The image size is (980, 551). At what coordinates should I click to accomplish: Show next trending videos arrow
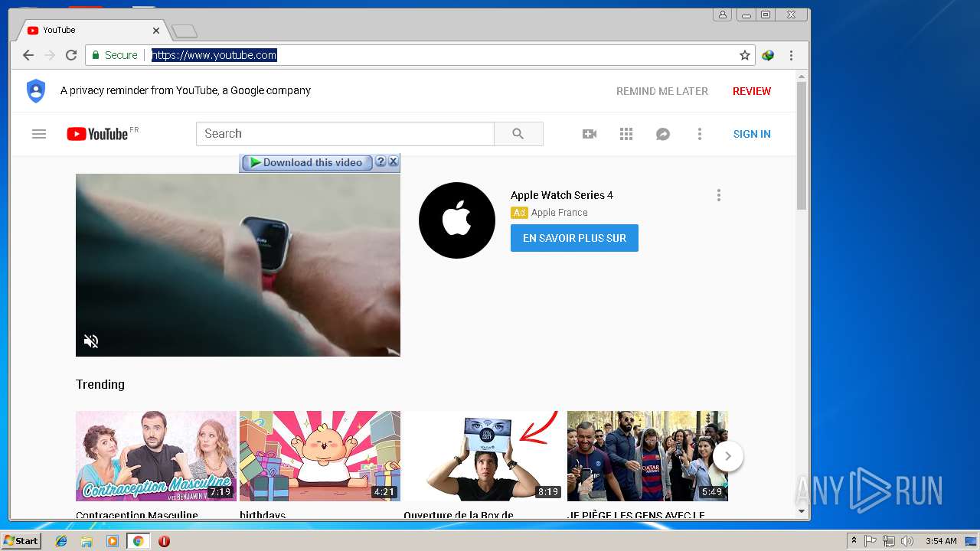728,456
